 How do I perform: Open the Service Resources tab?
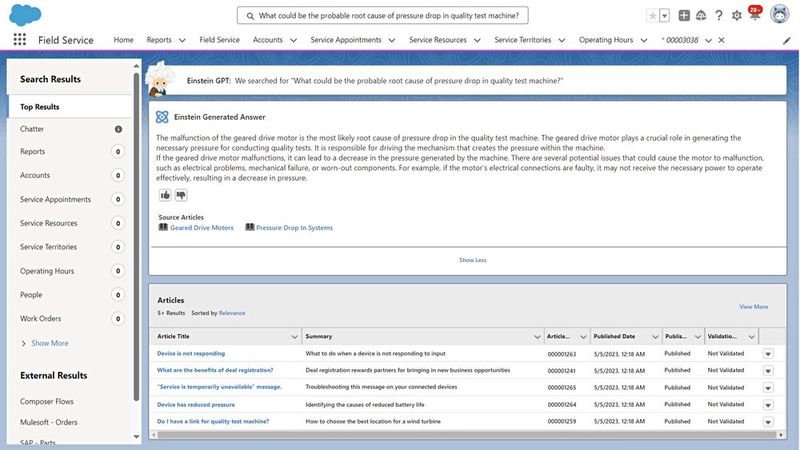point(438,40)
